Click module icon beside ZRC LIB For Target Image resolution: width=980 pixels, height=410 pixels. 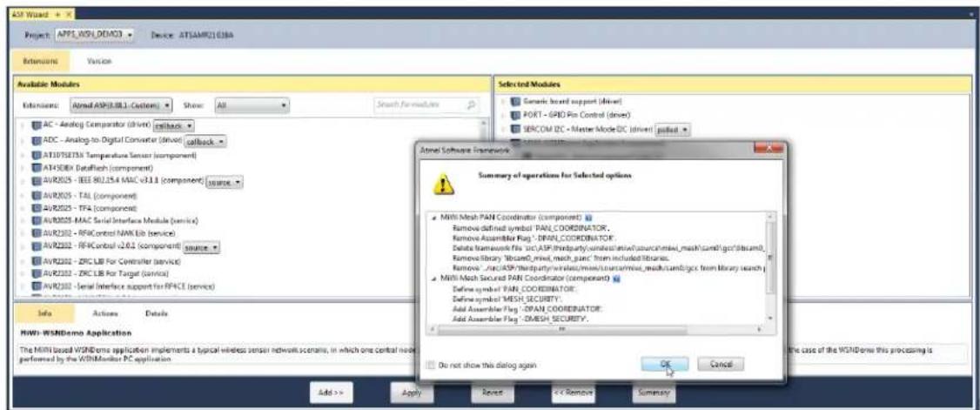pyautogui.click(x=37, y=273)
